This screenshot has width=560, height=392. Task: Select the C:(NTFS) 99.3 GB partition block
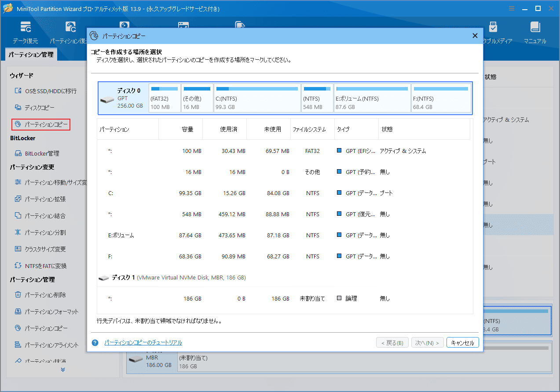(257, 98)
